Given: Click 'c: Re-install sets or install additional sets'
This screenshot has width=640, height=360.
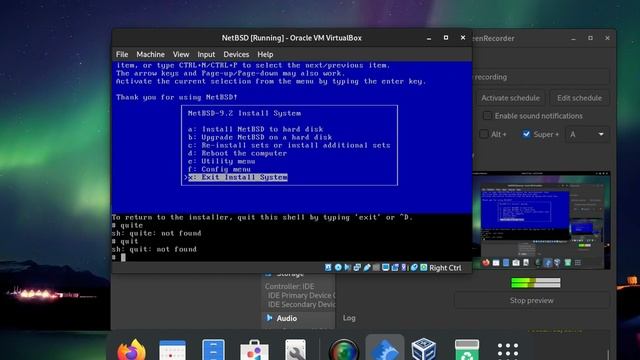Looking at the screenshot, I should tap(289, 145).
